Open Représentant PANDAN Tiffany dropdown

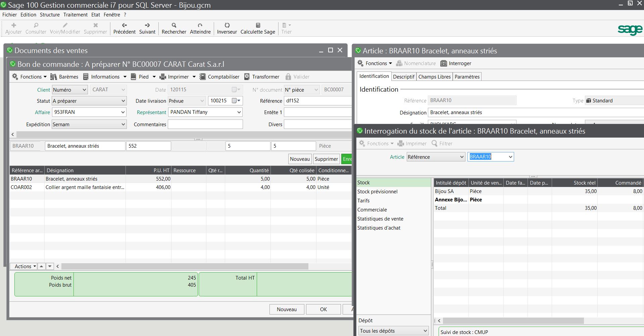[205, 112]
